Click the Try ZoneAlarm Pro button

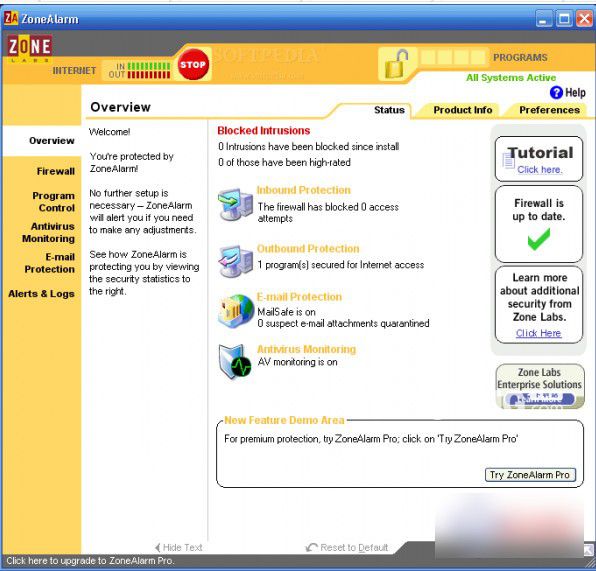pos(530,475)
